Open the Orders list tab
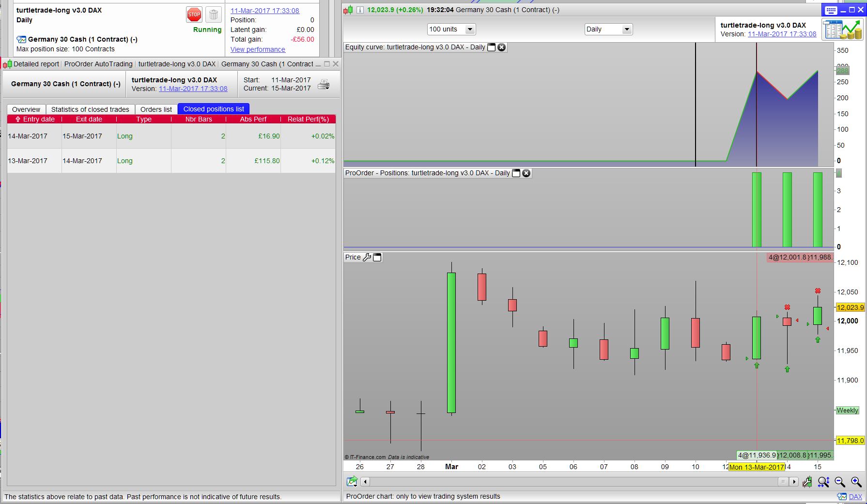The height and width of the screenshot is (504, 867). pyautogui.click(x=156, y=109)
